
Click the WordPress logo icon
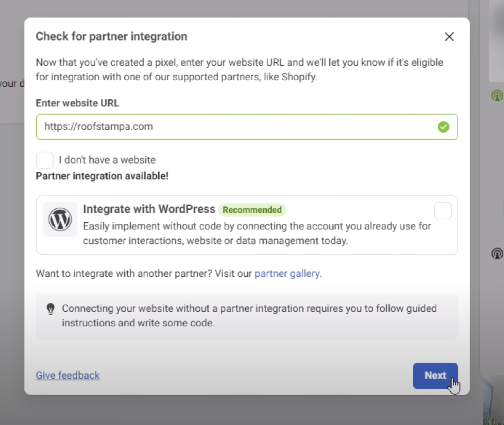pyautogui.click(x=60, y=219)
